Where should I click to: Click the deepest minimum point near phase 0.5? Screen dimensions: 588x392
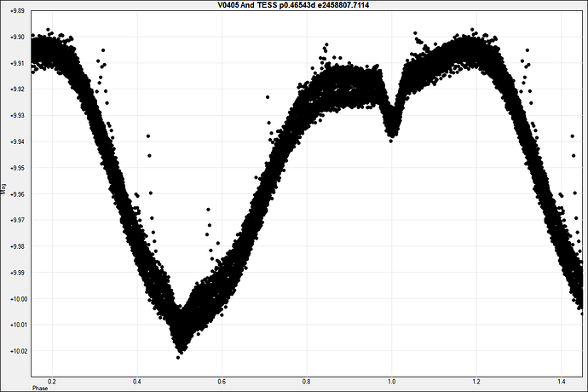coord(178,358)
